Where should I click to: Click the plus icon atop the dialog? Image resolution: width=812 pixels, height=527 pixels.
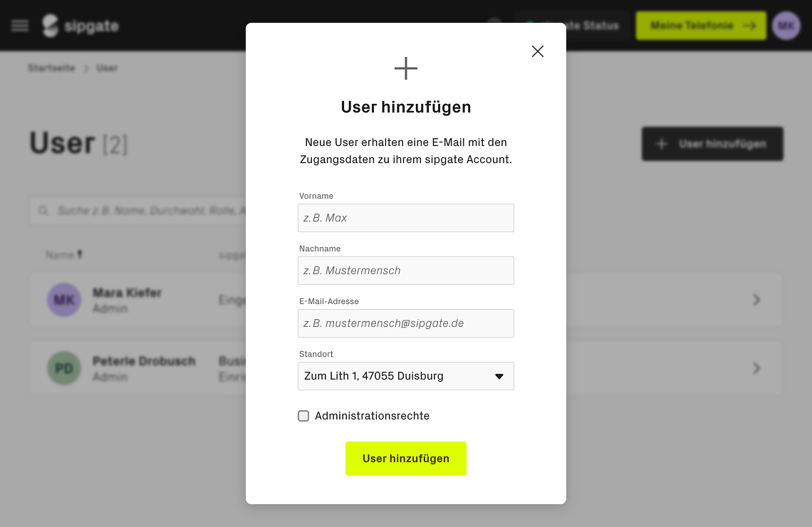[x=405, y=68]
